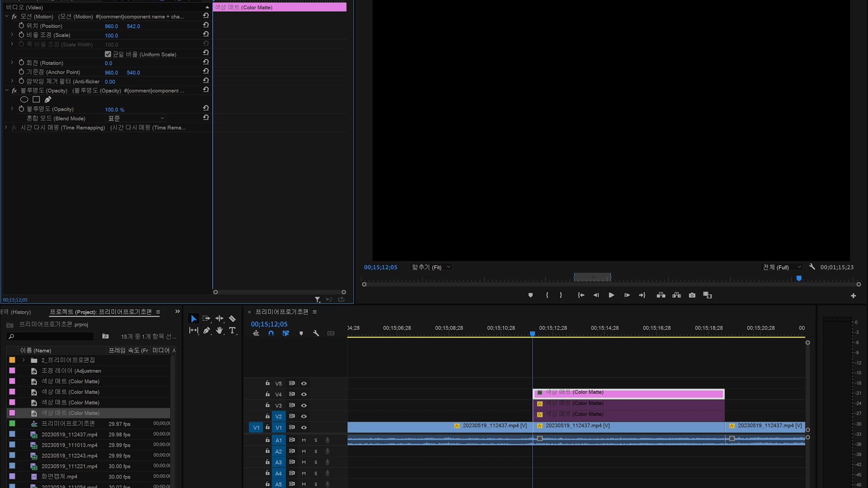This screenshot has height=488, width=868.
Task: Click the timeline captions CC icon
Action: [331, 333]
